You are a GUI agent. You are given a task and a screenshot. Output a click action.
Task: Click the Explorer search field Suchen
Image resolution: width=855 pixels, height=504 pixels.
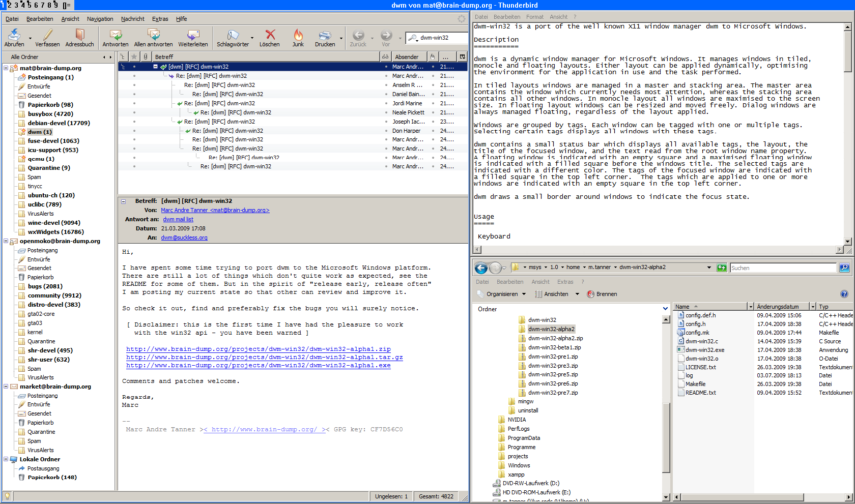783,268
